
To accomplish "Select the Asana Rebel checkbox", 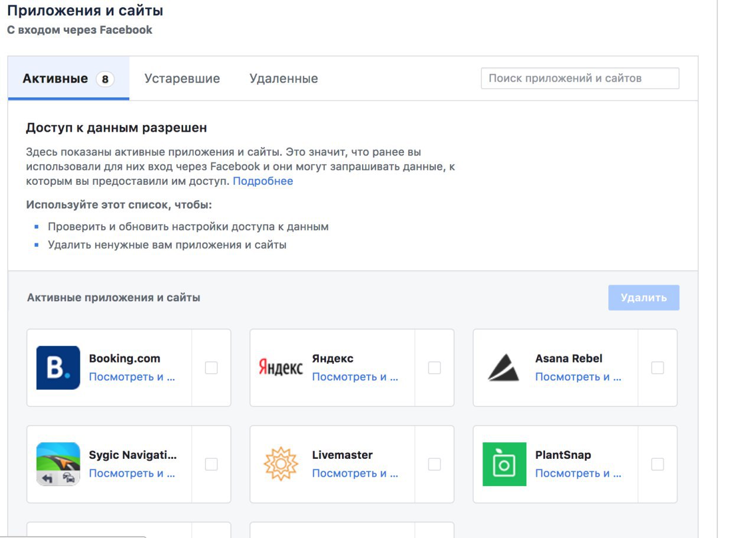I will point(657,368).
